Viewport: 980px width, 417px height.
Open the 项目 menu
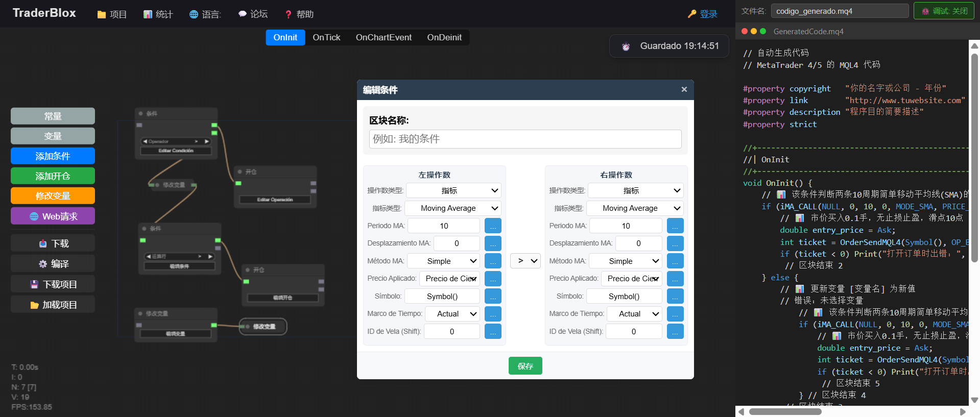[112, 14]
